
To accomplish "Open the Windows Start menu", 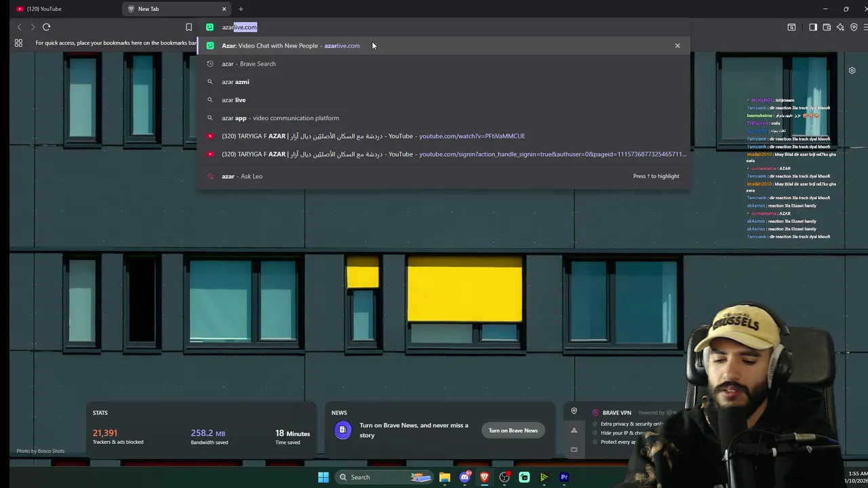I will pos(323,477).
